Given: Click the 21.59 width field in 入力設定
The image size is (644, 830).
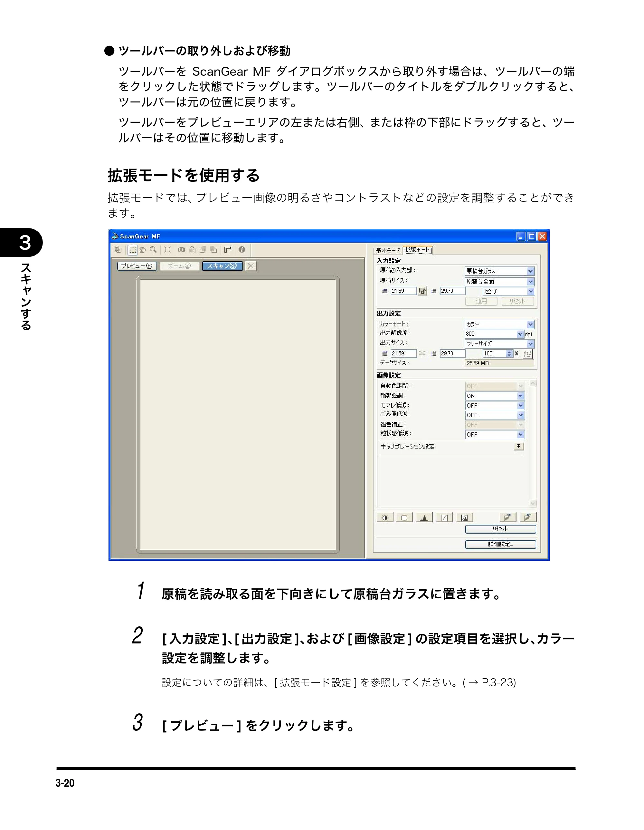Looking at the screenshot, I should pos(403,291).
